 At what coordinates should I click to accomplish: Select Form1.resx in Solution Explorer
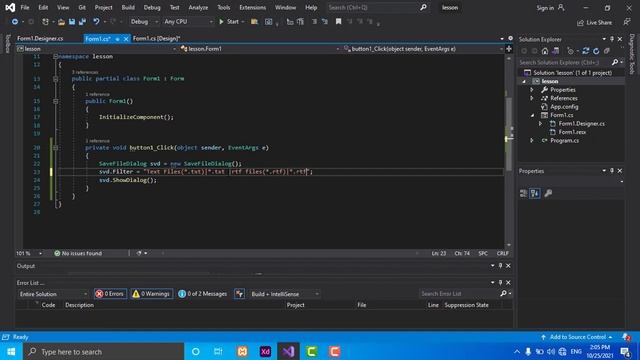572,132
